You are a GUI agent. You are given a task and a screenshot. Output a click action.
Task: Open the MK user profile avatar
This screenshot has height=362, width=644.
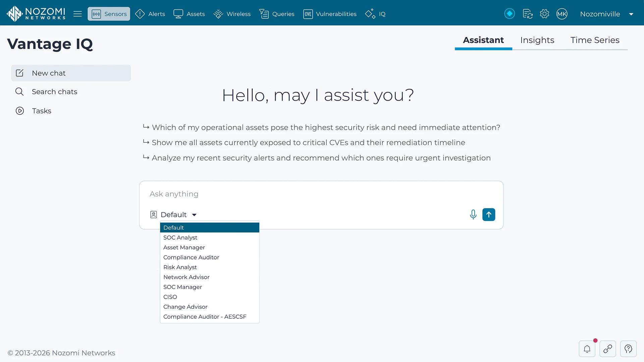coord(562,14)
